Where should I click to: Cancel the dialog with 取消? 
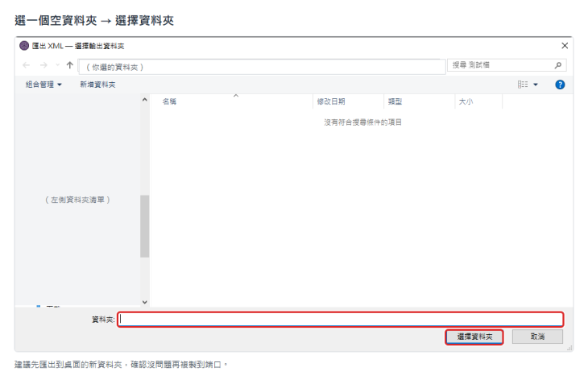(537, 337)
